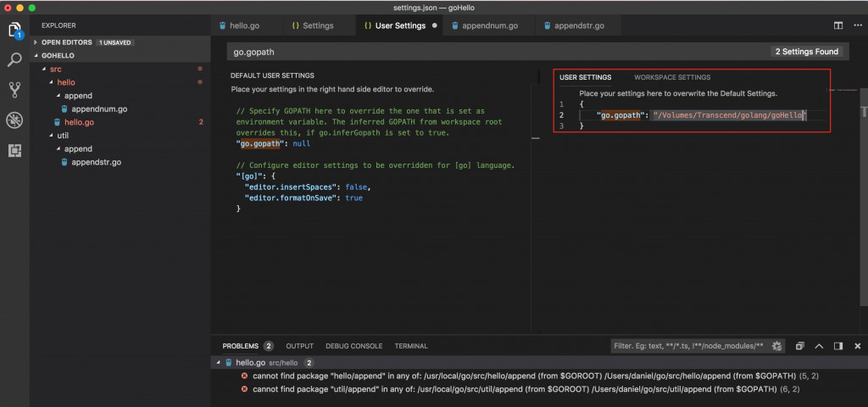Click the appendnum.go file icon in explorer
868x407 pixels.
pyautogui.click(x=64, y=109)
